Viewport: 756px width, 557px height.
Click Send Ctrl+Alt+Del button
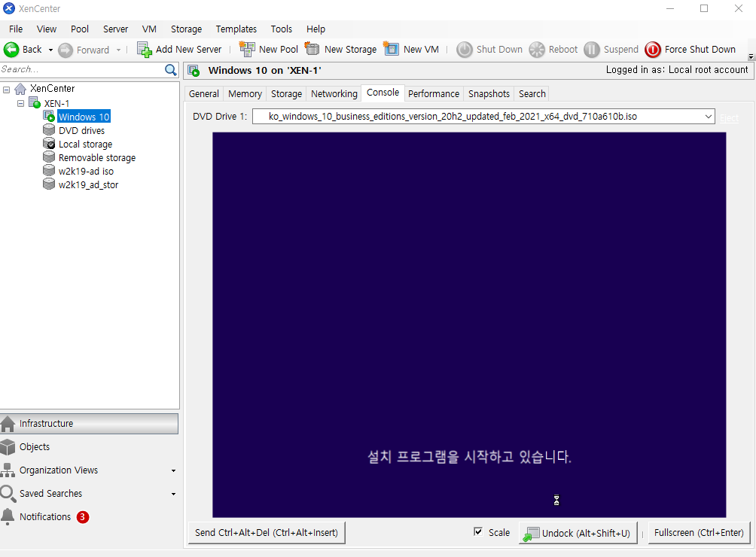tap(267, 532)
